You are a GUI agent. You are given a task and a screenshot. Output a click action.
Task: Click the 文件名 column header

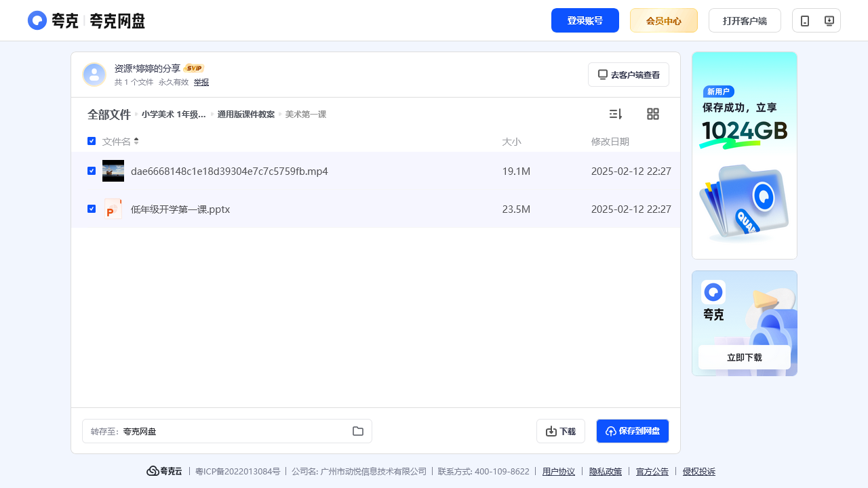pos(117,141)
